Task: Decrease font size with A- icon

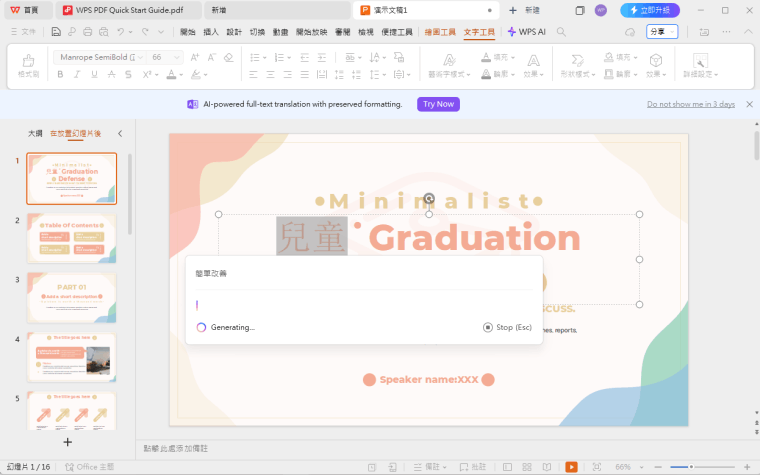Action: pos(212,57)
